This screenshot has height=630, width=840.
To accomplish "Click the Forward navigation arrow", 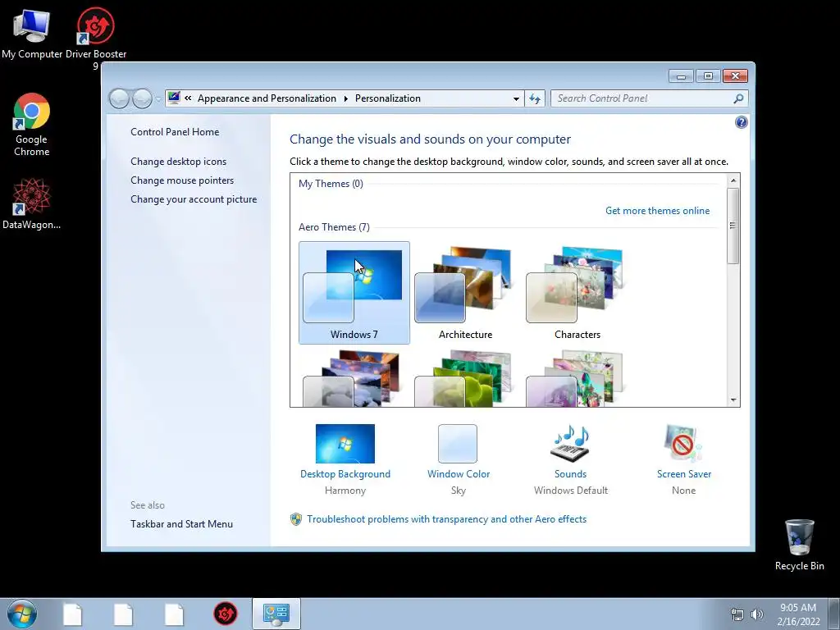I will pyautogui.click(x=142, y=98).
